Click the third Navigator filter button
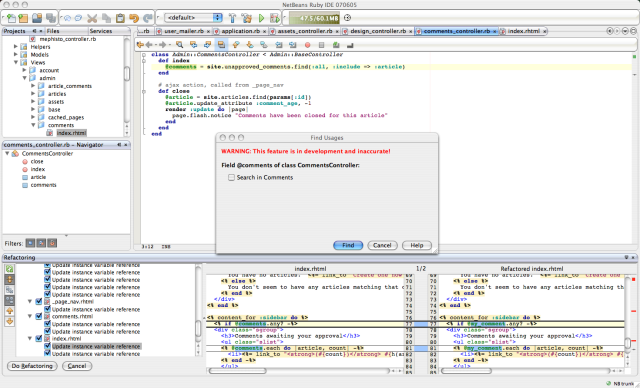This screenshot has height=388, width=640. pos(52,243)
